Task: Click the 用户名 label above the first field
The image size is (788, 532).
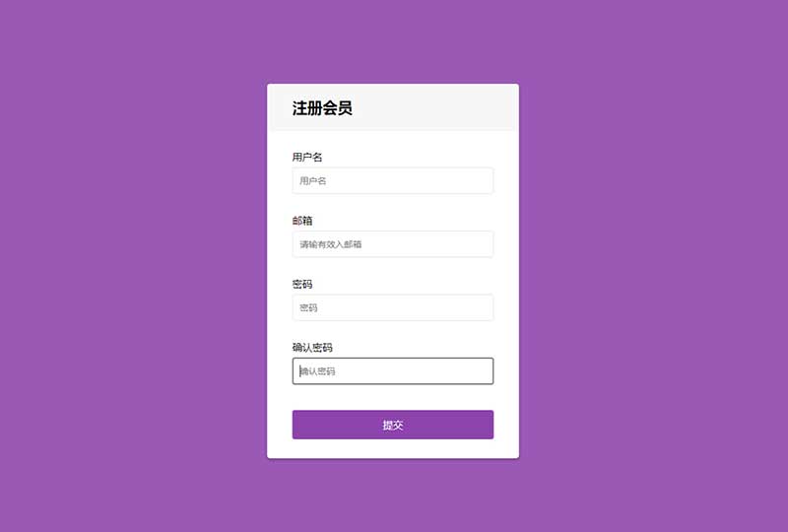Action: (307, 157)
